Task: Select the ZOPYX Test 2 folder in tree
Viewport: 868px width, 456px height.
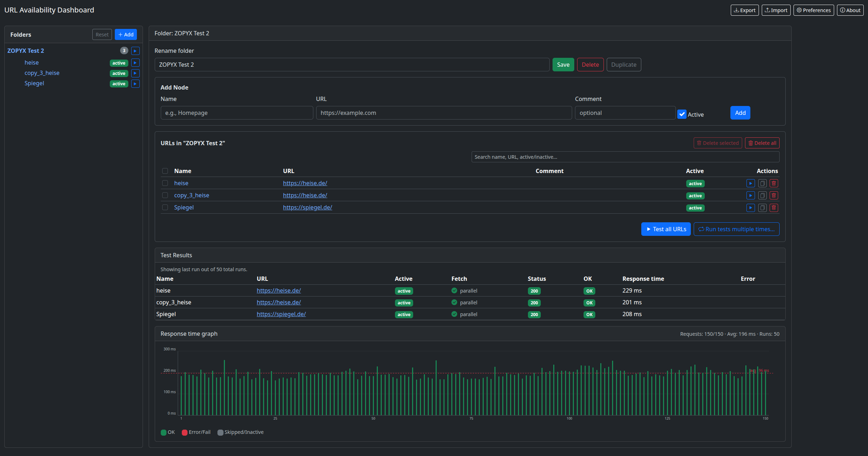Action: click(26, 51)
